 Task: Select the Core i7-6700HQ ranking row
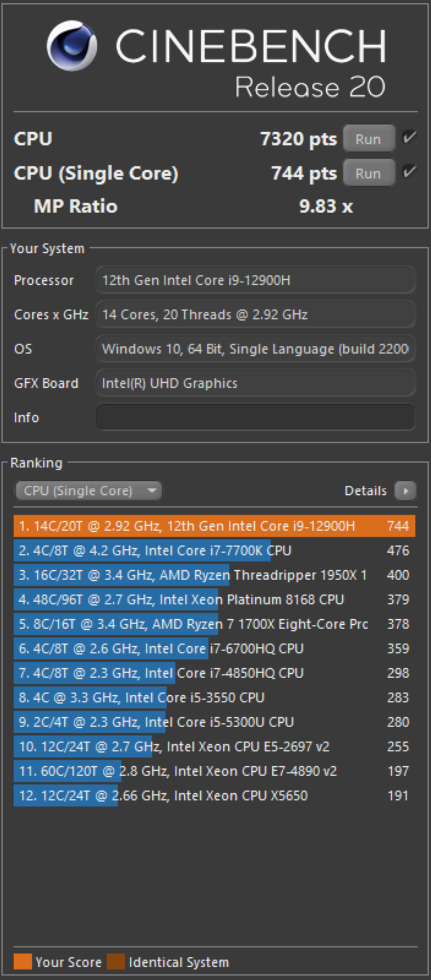(x=215, y=649)
